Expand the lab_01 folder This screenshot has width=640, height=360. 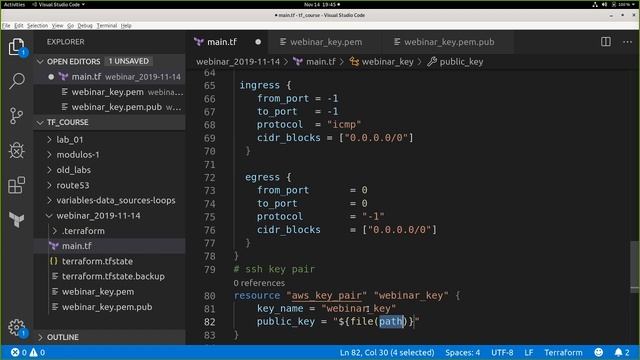pos(49,140)
